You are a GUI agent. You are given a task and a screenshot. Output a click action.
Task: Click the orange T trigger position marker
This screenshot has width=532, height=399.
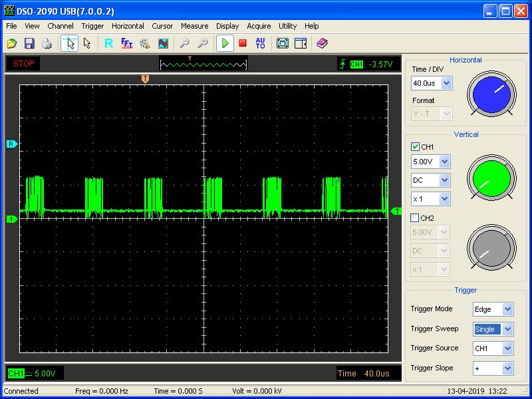[145, 79]
